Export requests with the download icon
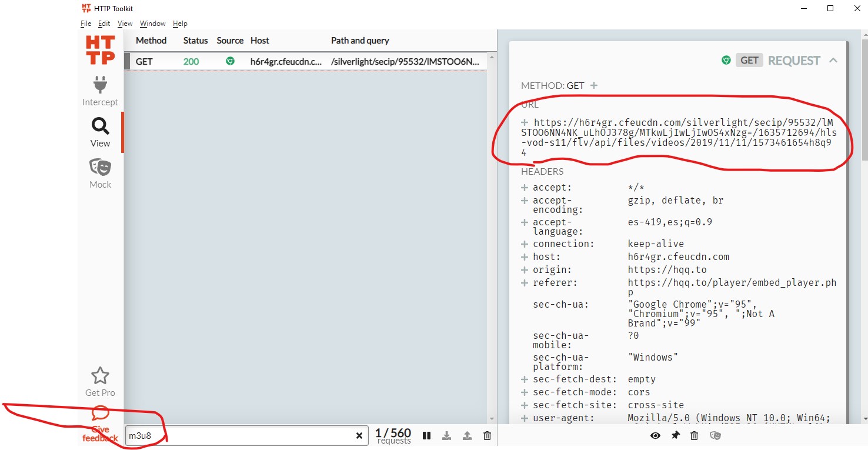868x450 pixels. (x=447, y=436)
